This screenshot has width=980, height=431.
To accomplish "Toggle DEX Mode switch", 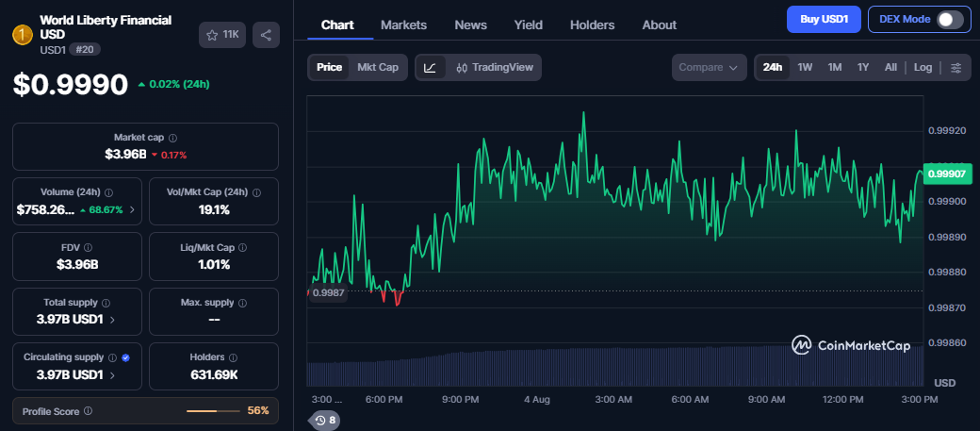I will (x=950, y=20).
